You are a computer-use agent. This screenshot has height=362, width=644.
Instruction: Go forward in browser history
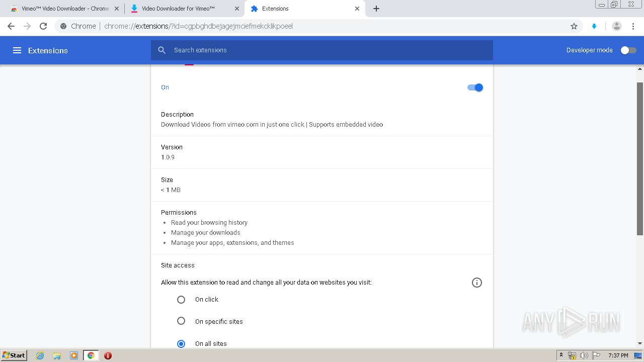tap(27, 26)
